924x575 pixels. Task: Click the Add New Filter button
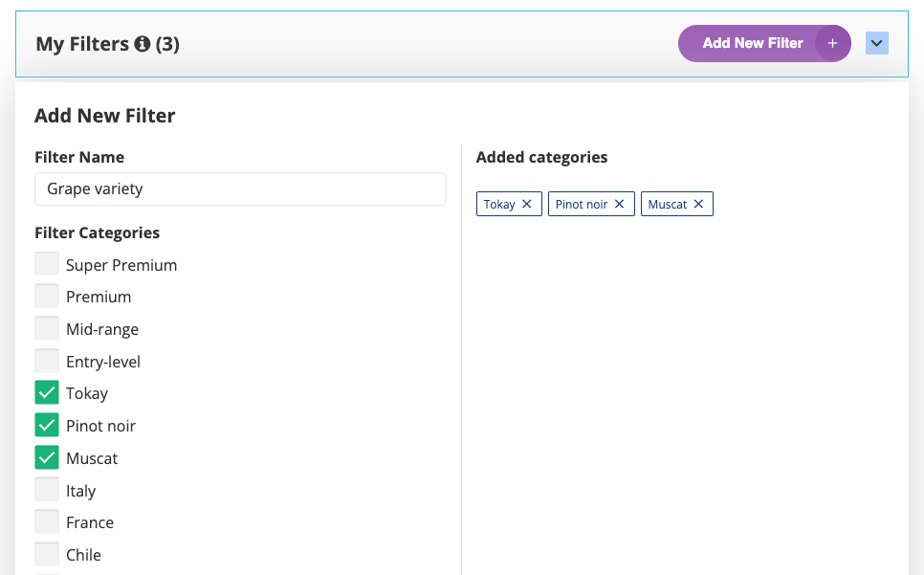pos(764,43)
